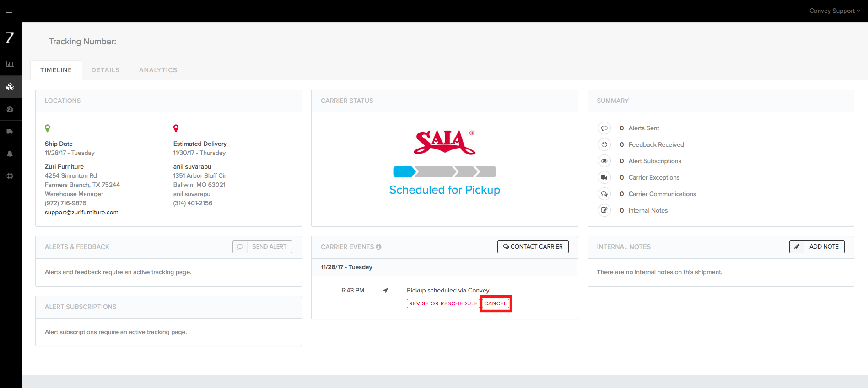The width and height of the screenshot is (868, 388).
Task: Click the Contact Carrier button
Action: click(533, 247)
